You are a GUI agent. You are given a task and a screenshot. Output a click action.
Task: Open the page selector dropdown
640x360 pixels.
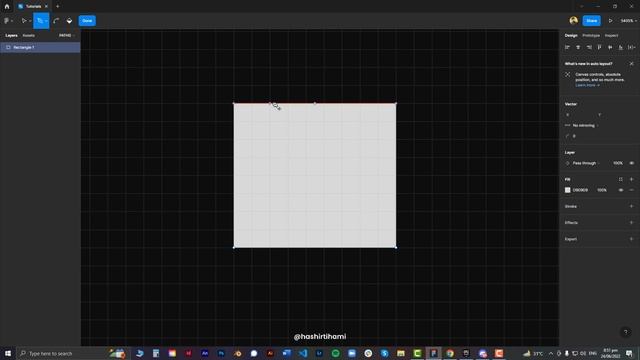point(67,36)
